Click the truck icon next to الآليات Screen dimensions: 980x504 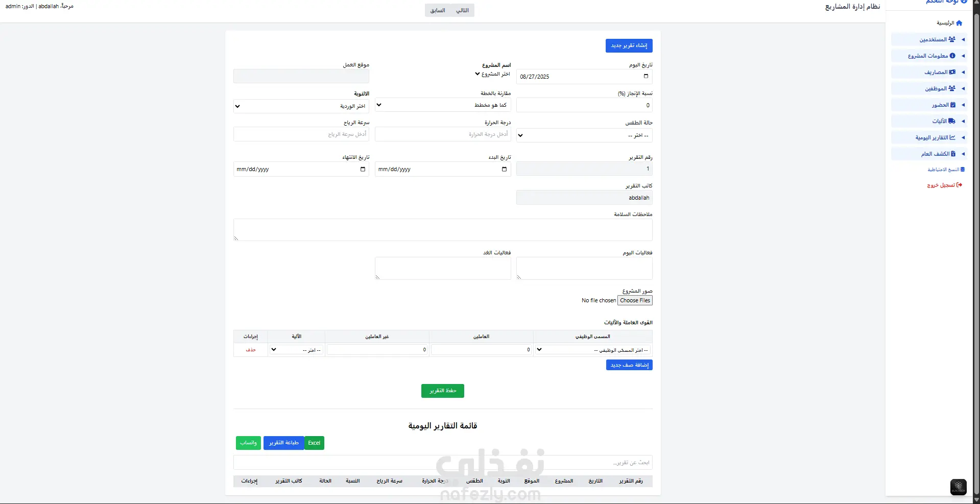coord(952,121)
